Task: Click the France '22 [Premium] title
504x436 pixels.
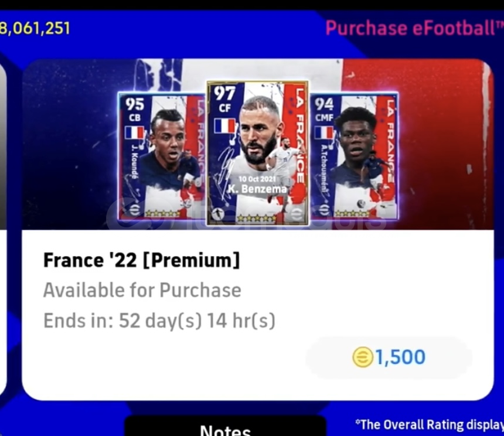Action: coord(142,260)
